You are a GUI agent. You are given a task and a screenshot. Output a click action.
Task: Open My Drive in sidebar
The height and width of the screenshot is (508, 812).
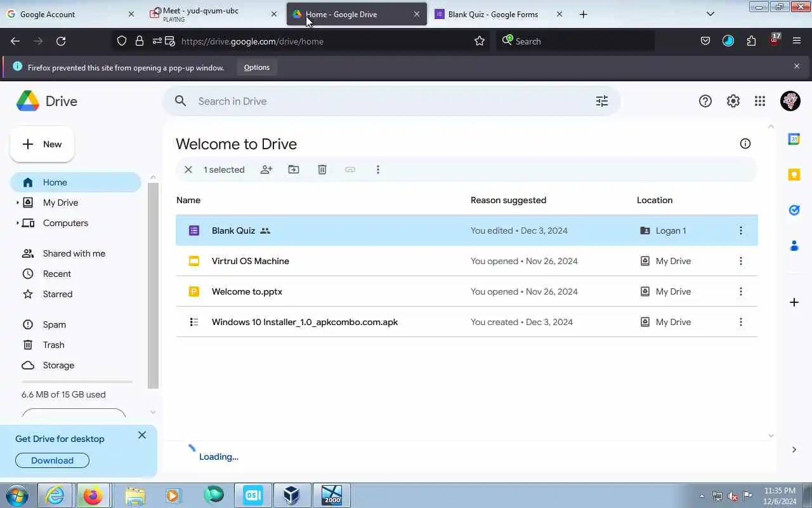point(60,203)
